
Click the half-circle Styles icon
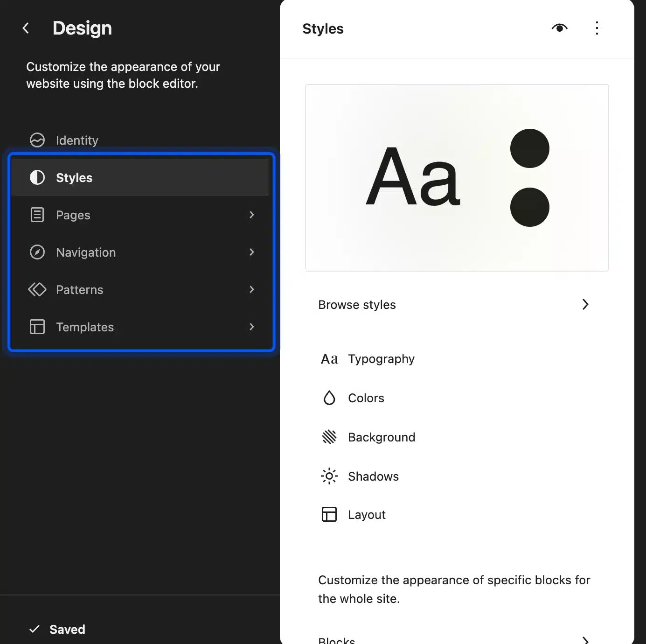point(37,177)
